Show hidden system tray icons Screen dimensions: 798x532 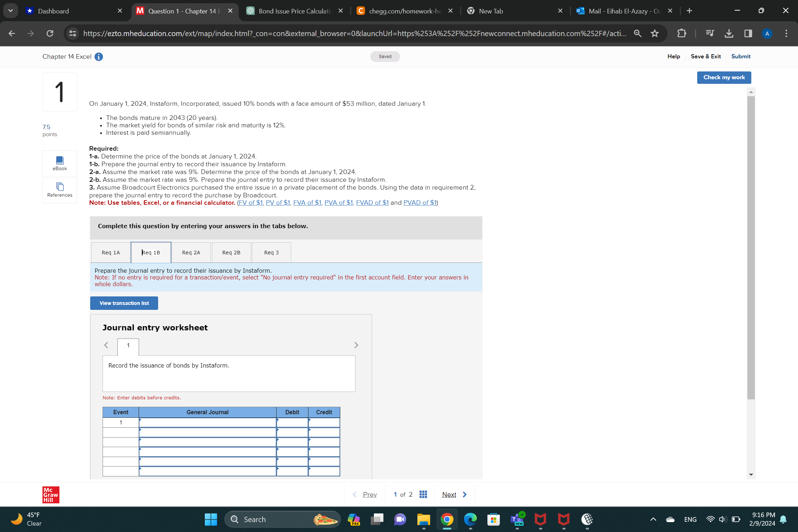653,519
